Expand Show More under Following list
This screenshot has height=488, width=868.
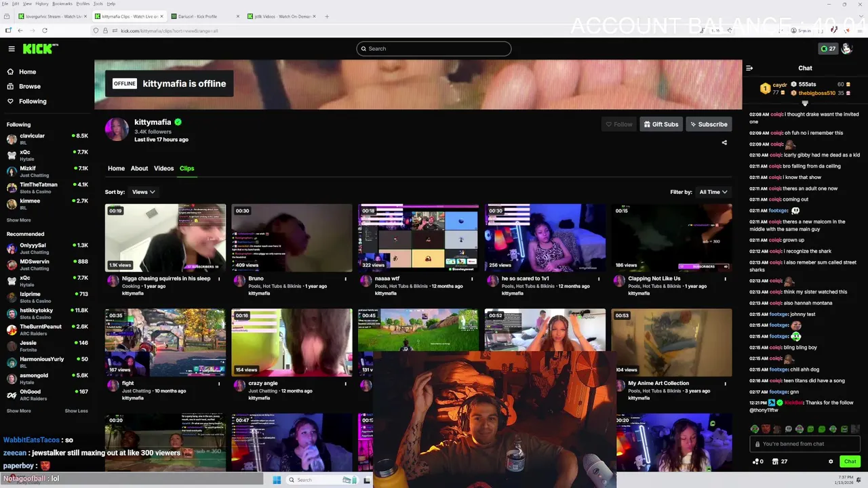tap(19, 220)
